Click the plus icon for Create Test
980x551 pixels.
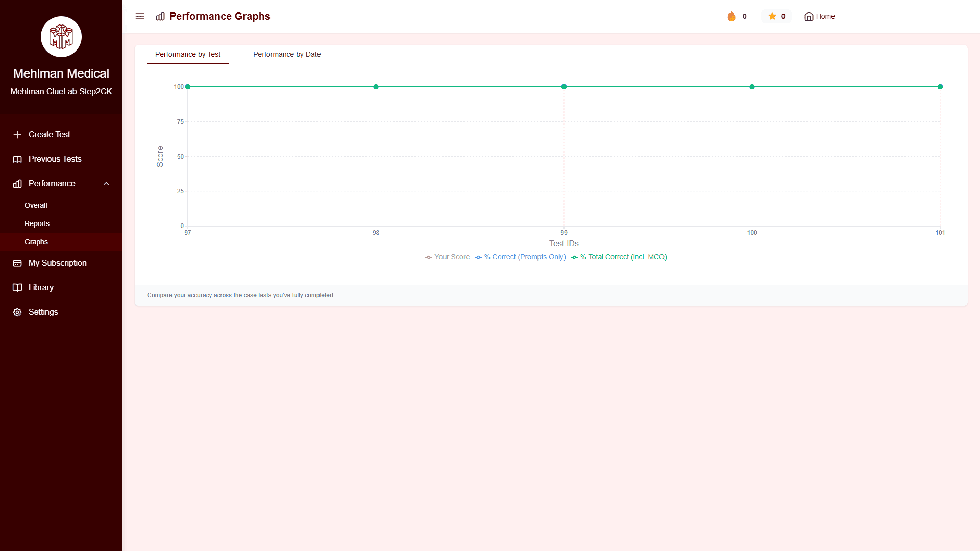click(x=17, y=135)
